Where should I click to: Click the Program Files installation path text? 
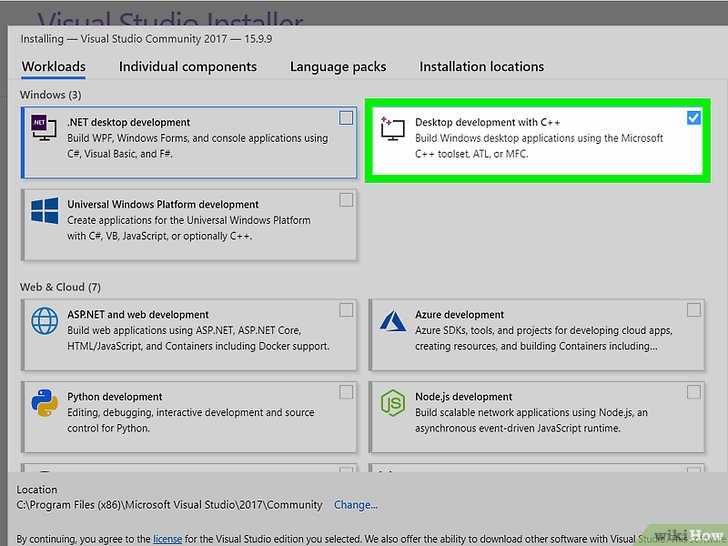(169, 505)
